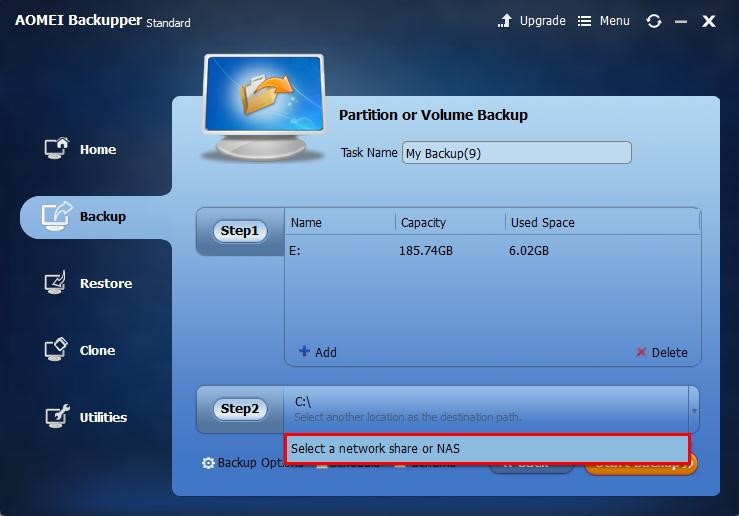Go to the Home tab label

(98, 149)
